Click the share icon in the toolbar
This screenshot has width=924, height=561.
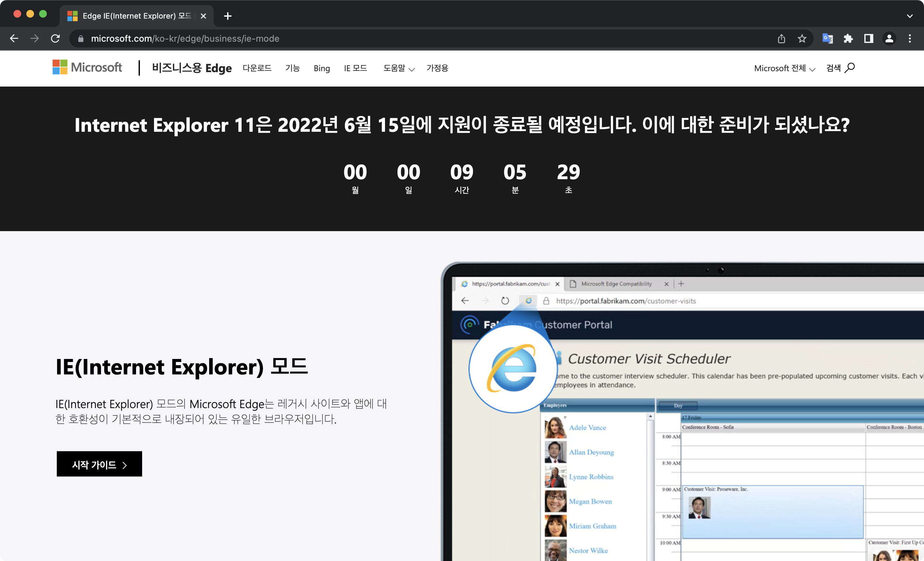click(782, 38)
